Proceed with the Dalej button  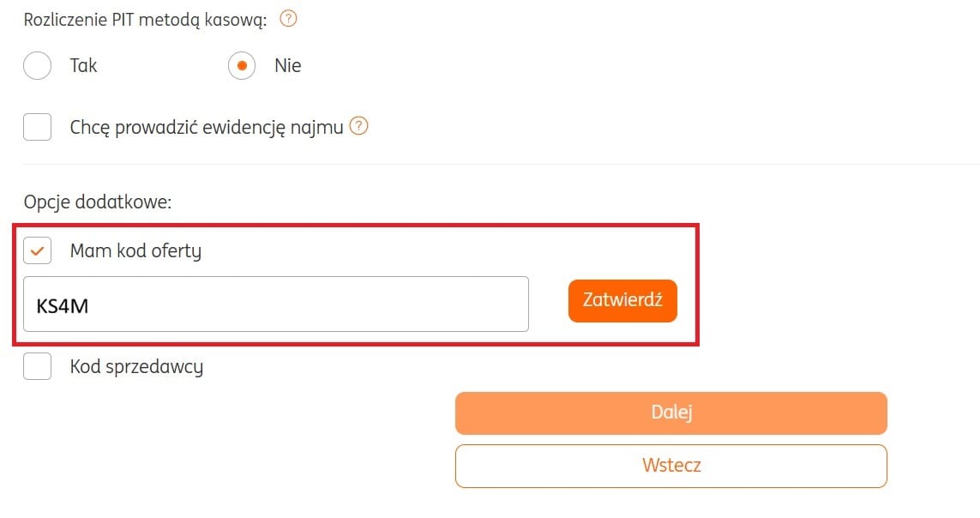point(670,413)
